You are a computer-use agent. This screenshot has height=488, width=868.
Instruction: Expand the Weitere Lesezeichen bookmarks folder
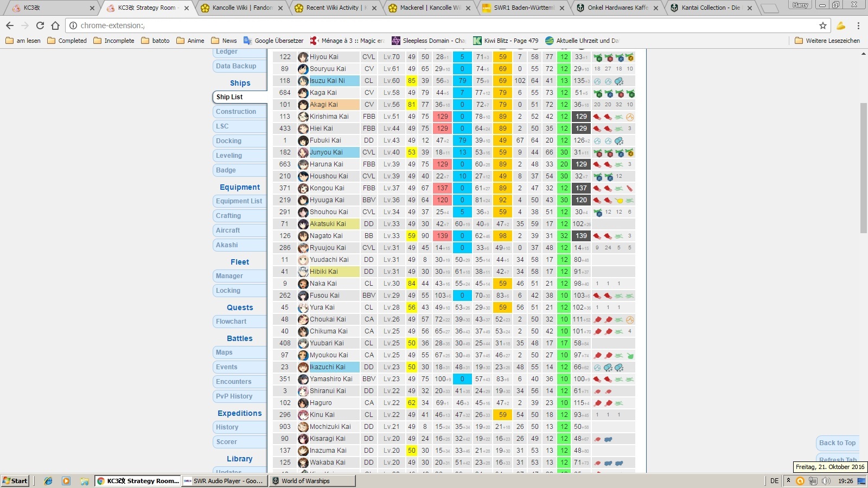[828, 41]
